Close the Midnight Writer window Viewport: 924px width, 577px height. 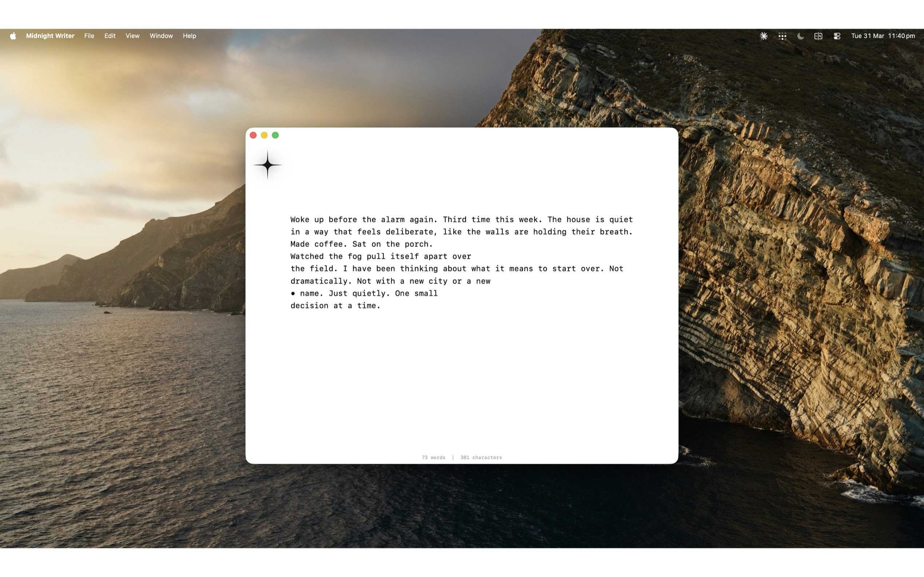[253, 135]
